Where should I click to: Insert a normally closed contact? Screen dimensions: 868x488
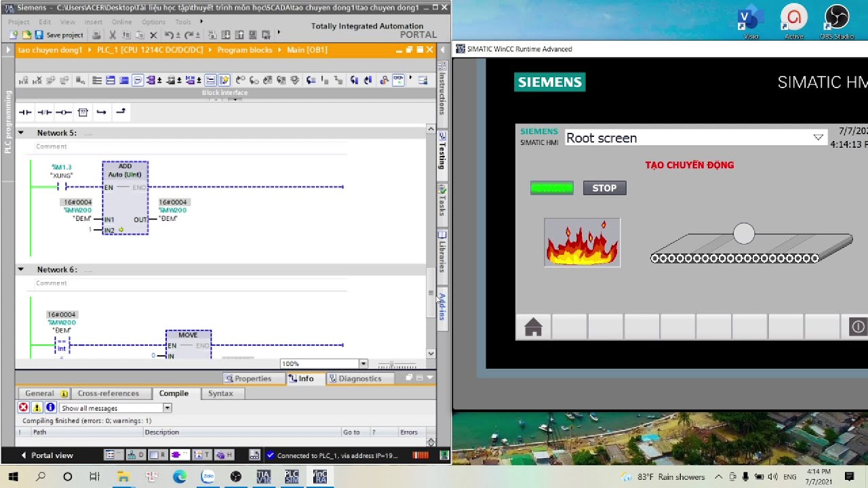pos(44,112)
